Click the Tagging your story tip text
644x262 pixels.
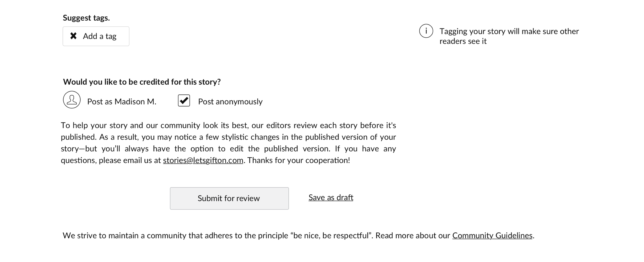509,36
